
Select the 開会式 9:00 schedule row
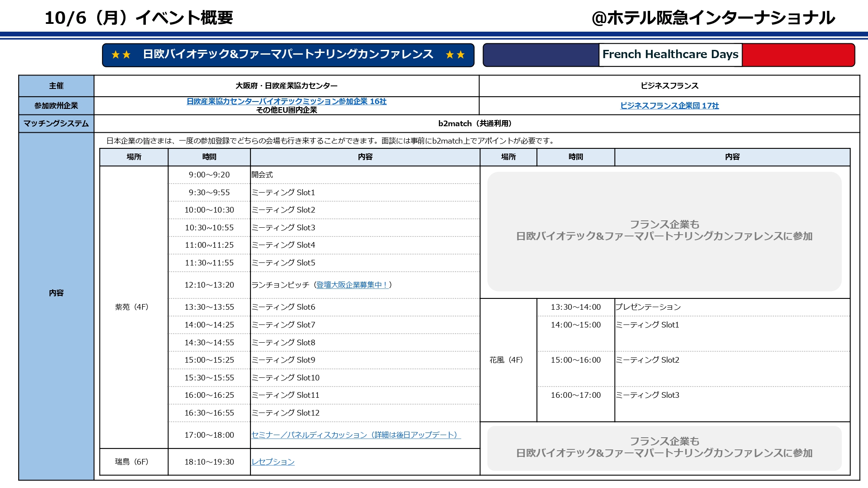coord(262,175)
